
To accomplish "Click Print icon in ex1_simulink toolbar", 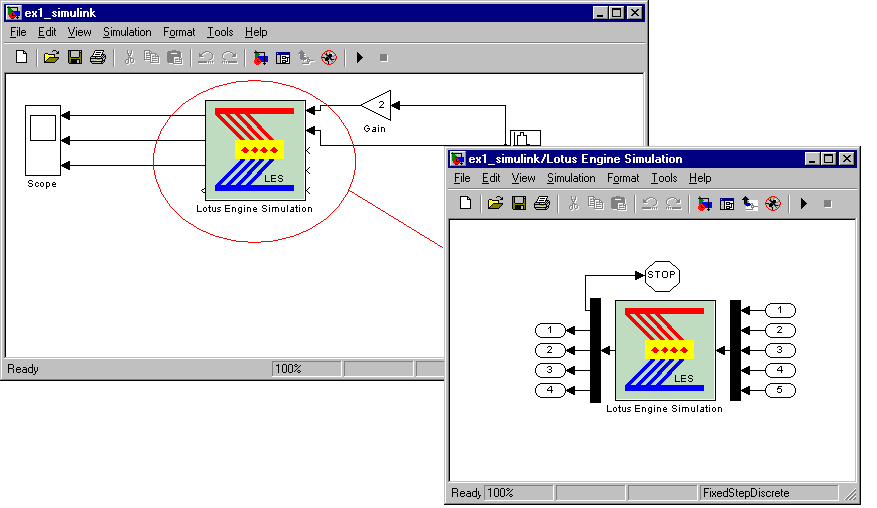I will point(98,57).
